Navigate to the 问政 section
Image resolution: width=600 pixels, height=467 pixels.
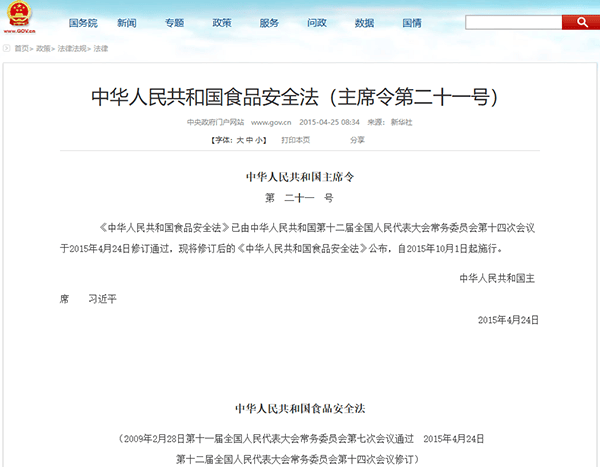coord(317,22)
